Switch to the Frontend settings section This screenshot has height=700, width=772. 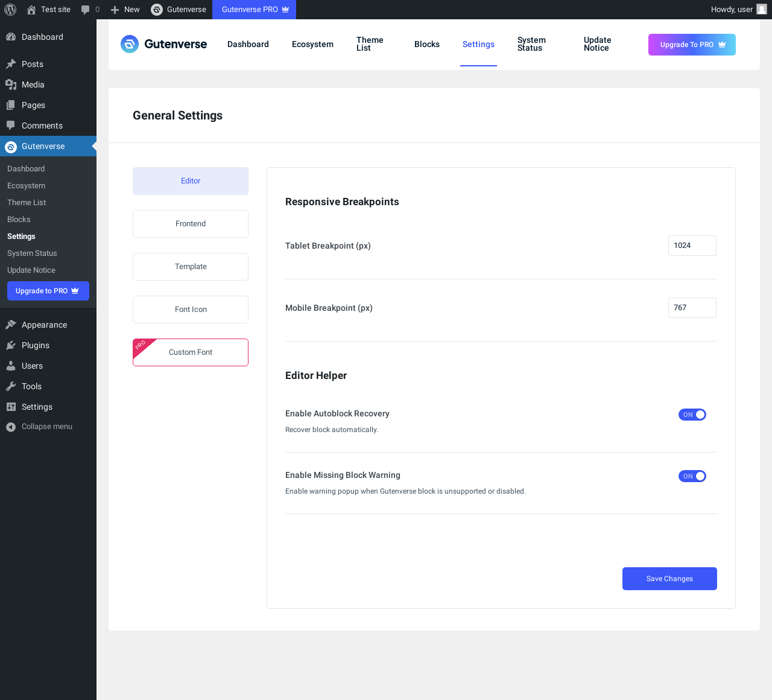click(191, 224)
